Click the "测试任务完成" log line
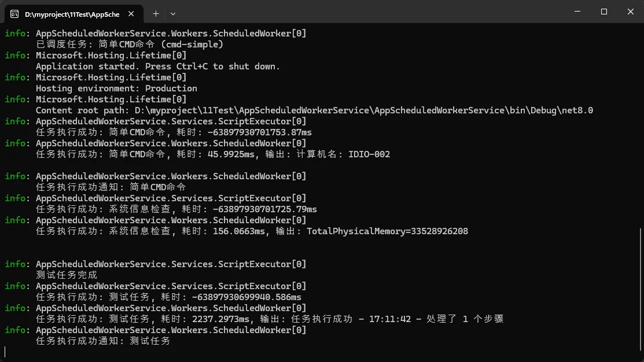 tap(67, 275)
